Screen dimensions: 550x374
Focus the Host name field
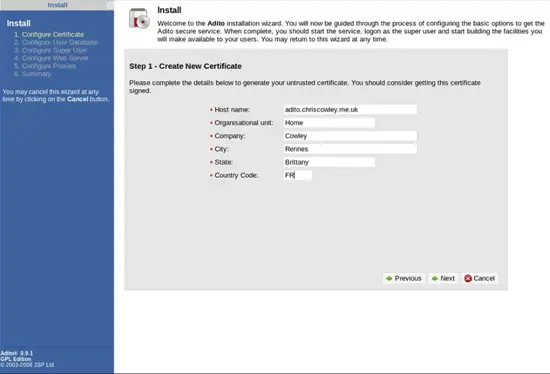click(350, 110)
